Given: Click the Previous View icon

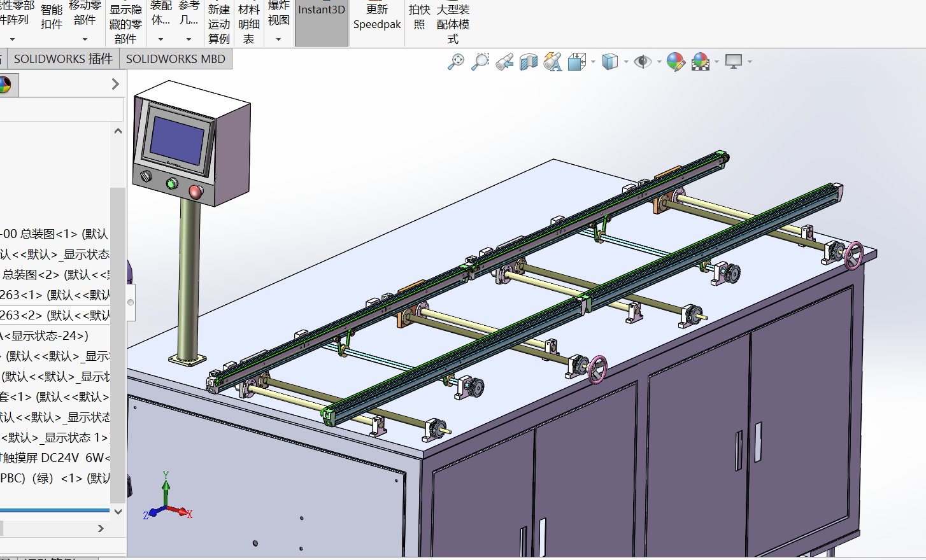Looking at the screenshot, I should point(504,62).
